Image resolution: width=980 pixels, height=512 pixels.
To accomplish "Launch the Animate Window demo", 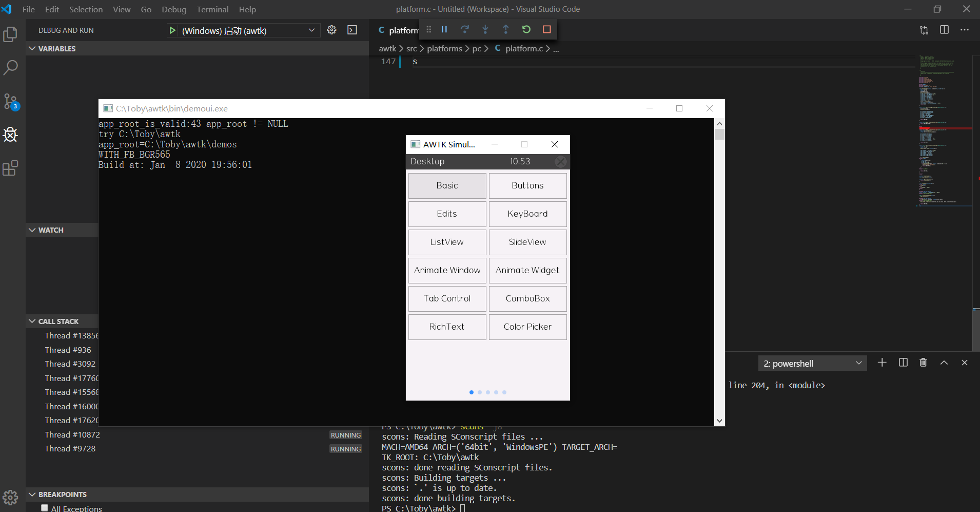I will pos(447,270).
